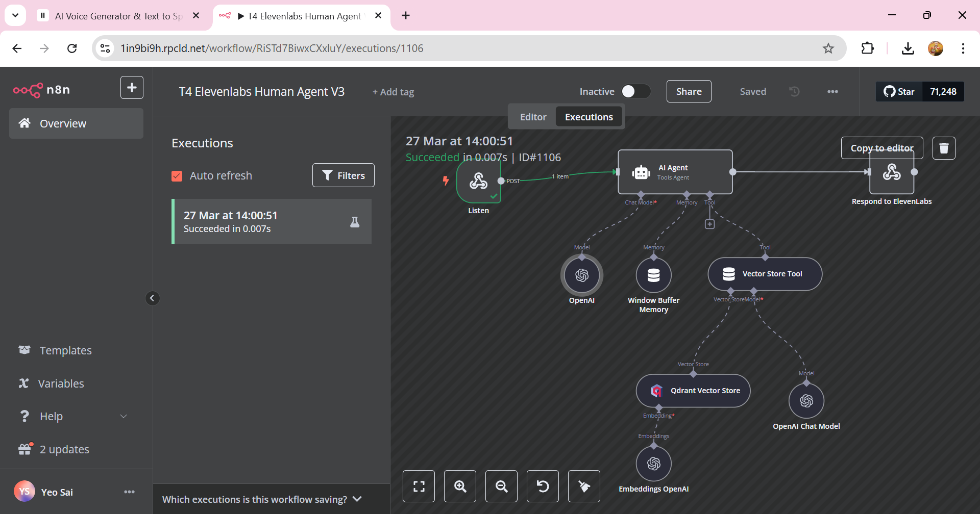Select the OpenAI model node
This screenshot has height=514, width=980.
click(582, 275)
